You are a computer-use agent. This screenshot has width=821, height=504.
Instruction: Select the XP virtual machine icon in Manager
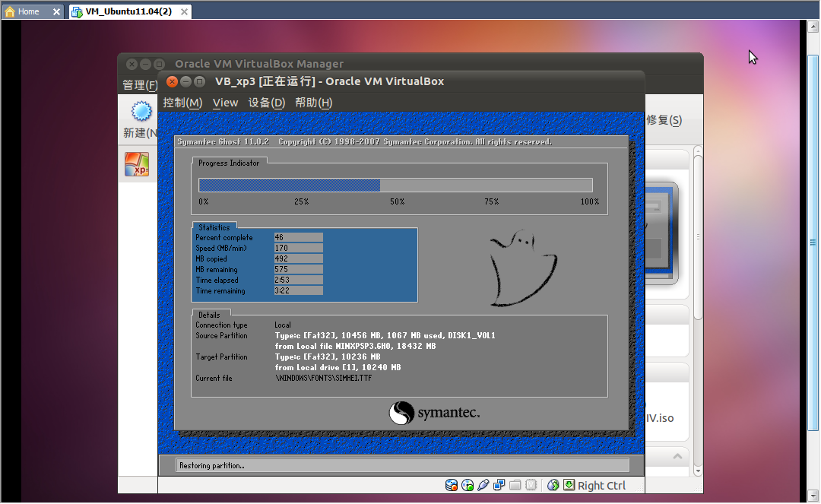point(137,164)
